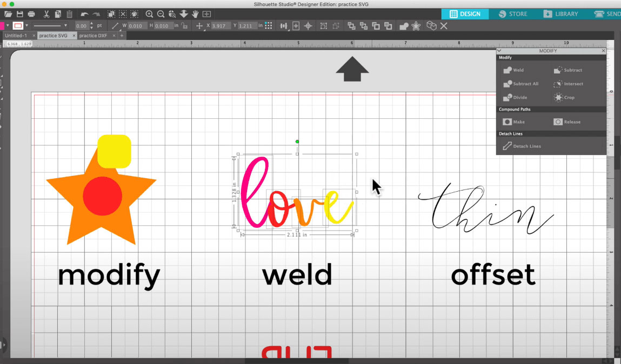This screenshot has height=364, width=621.
Task: Collapse the MODIFY panel with chevron
Action: [499, 51]
